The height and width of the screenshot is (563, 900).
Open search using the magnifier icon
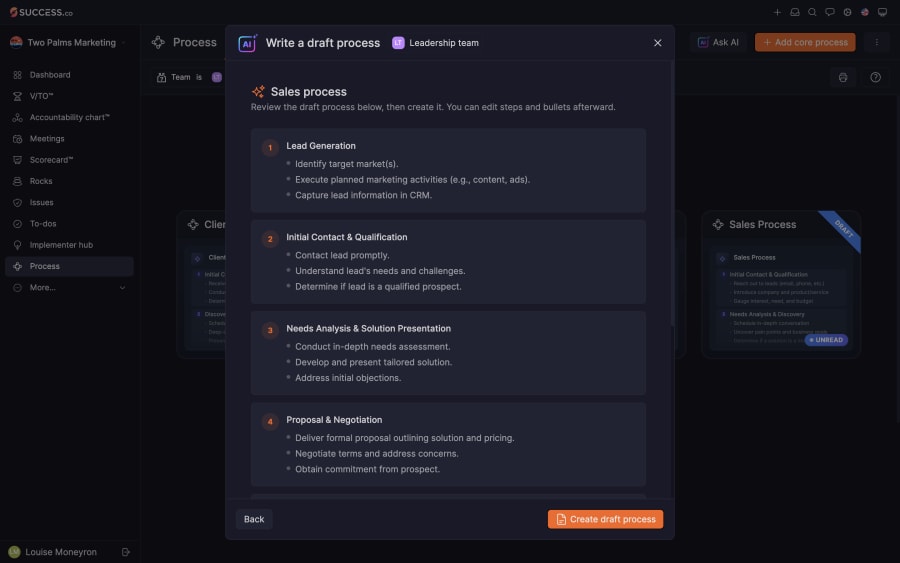[812, 12]
